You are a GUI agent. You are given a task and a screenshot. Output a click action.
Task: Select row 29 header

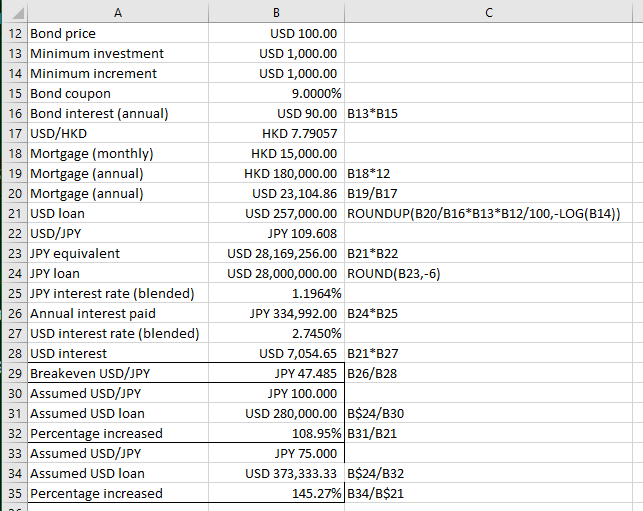point(15,373)
